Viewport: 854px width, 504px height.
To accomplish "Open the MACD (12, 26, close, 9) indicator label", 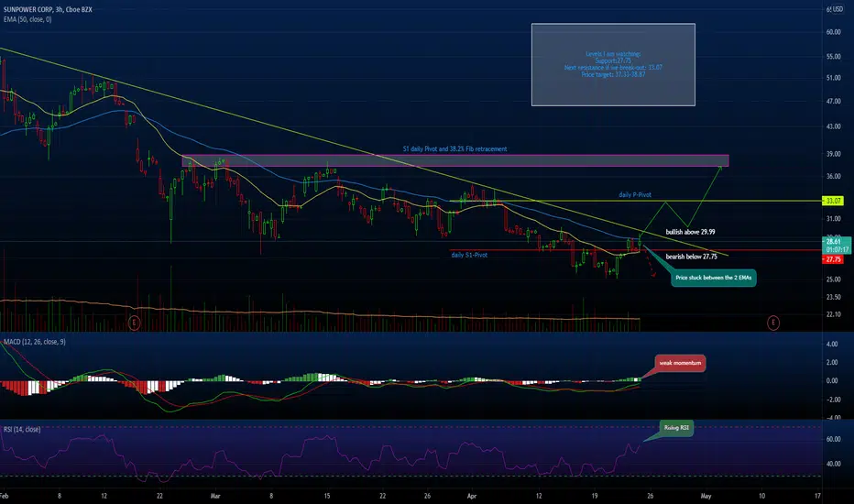I will (x=35, y=342).
